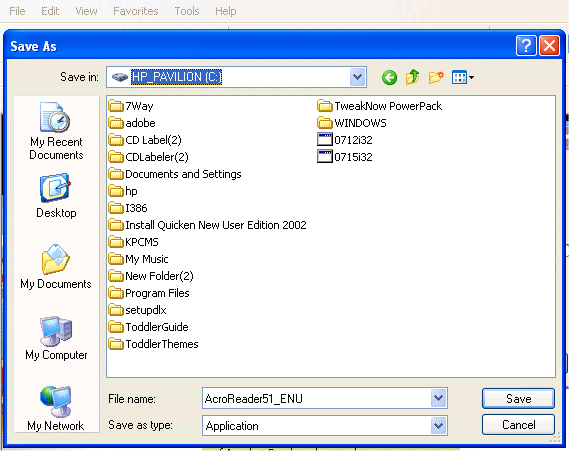Go to My Computer shortcut

[56, 338]
